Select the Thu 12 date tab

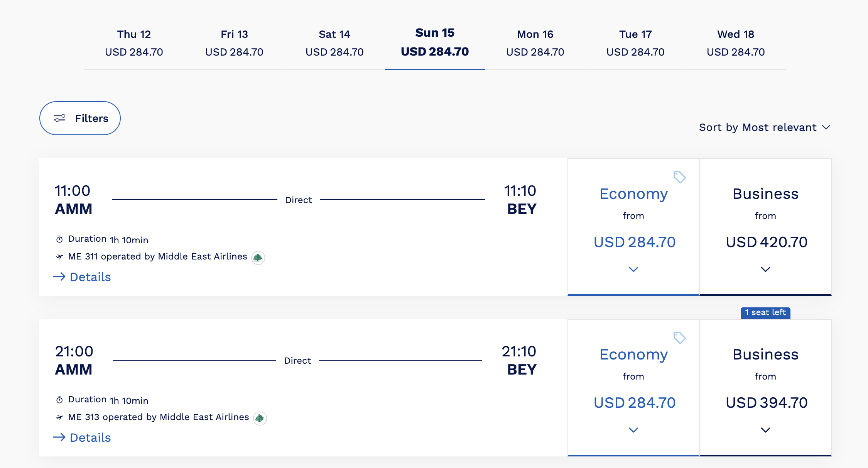[134, 43]
